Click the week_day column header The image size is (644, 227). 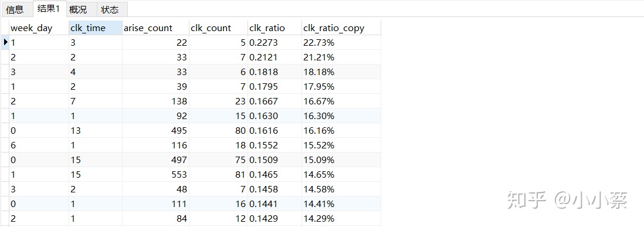pos(39,28)
